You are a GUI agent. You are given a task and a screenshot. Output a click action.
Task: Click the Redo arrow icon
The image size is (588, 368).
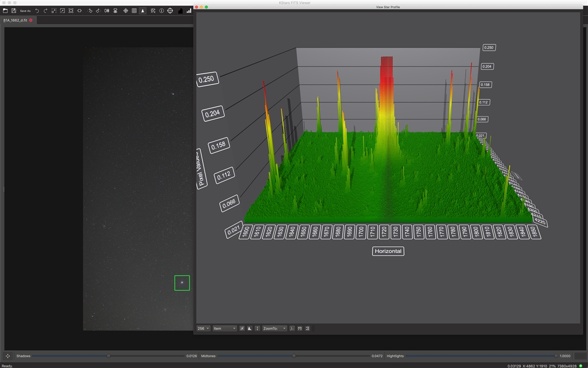point(45,11)
